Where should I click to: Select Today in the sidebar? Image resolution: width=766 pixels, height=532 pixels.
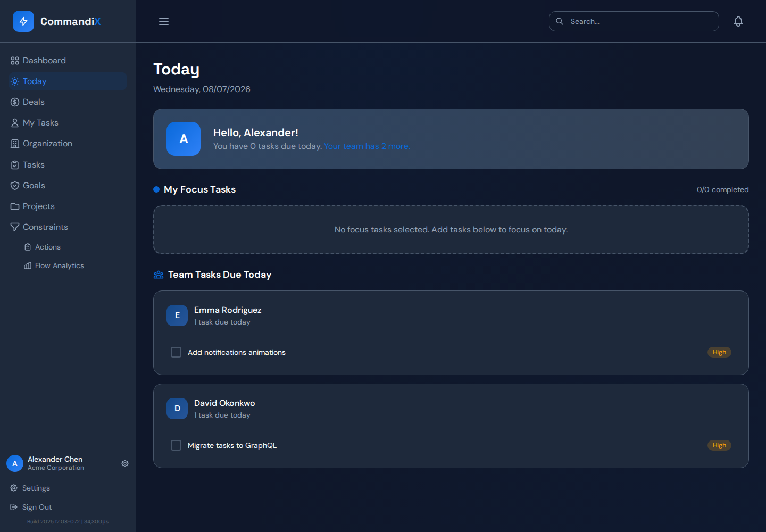(68, 81)
